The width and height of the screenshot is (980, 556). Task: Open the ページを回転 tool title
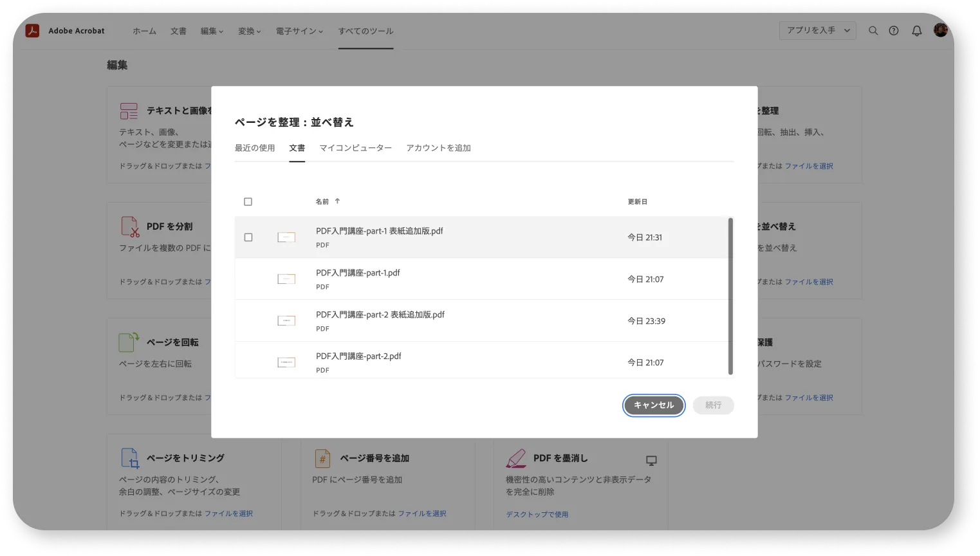[x=172, y=342]
